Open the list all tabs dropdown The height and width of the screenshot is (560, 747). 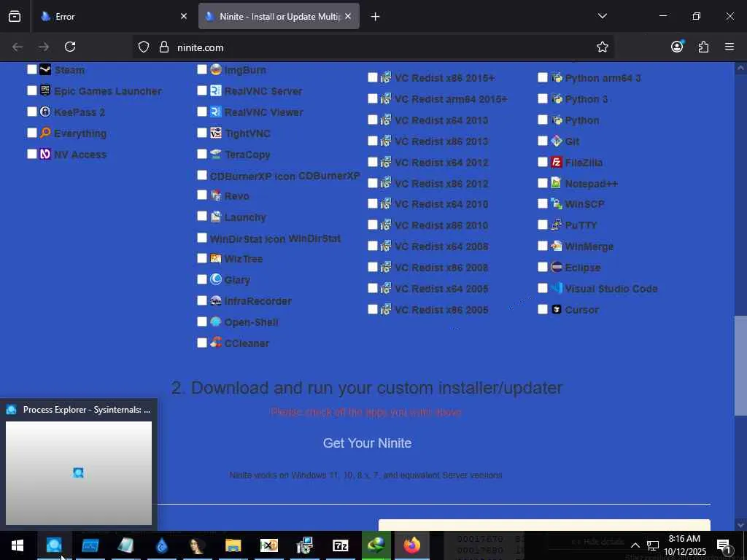click(x=602, y=16)
